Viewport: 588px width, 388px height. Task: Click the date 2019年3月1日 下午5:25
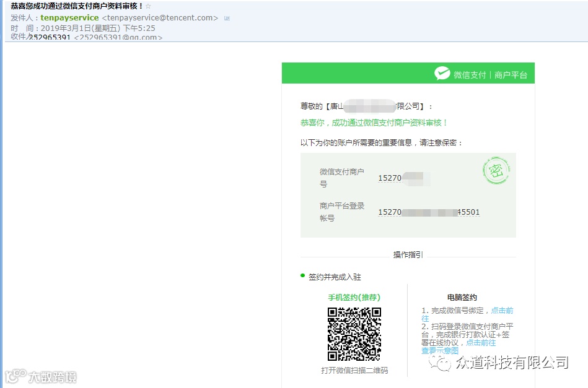tap(98, 28)
